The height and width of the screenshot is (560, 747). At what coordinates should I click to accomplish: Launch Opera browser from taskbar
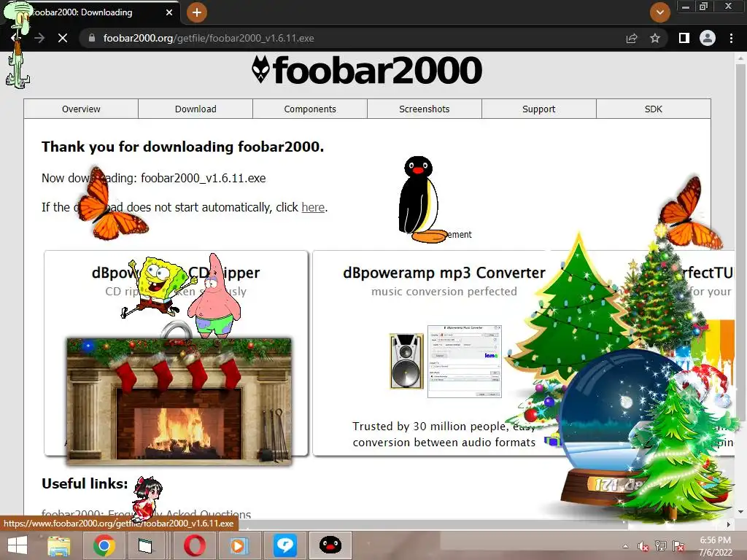(x=194, y=545)
